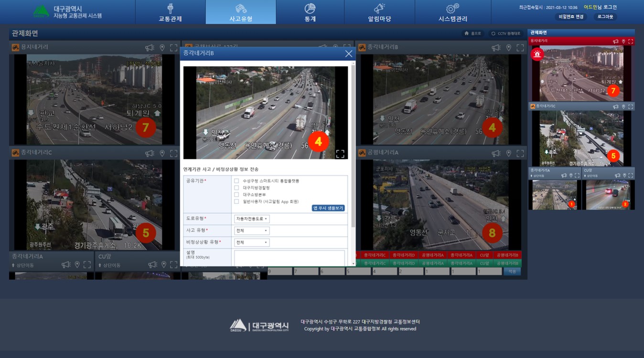Expand main CU앞 panel to fullscreen

(173, 264)
